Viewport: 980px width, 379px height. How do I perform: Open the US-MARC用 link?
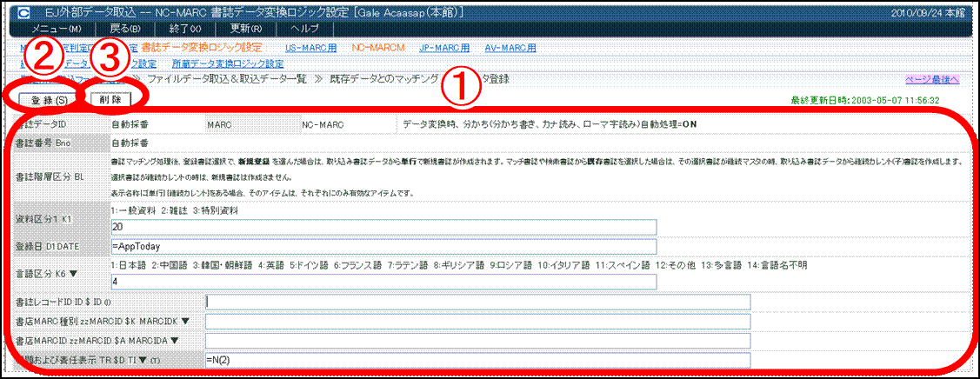click(310, 48)
